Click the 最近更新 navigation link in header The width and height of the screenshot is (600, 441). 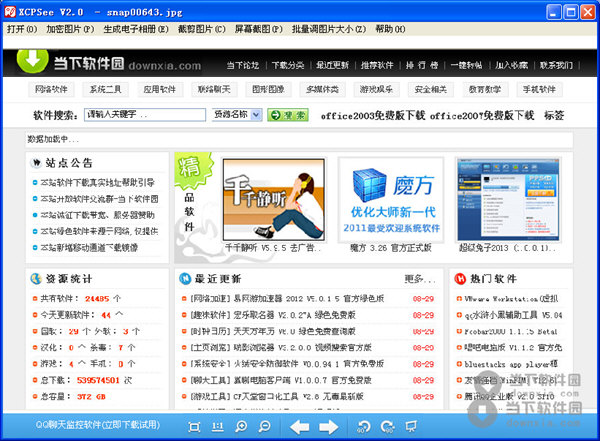tap(332, 65)
